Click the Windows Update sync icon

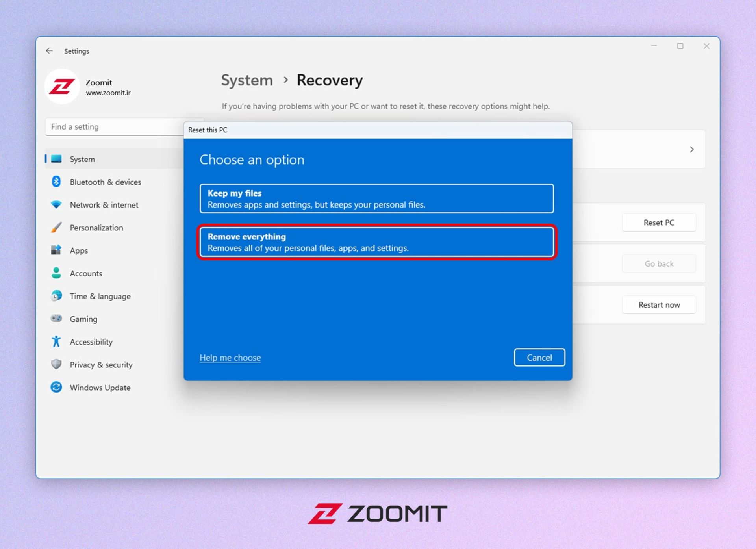56,387
